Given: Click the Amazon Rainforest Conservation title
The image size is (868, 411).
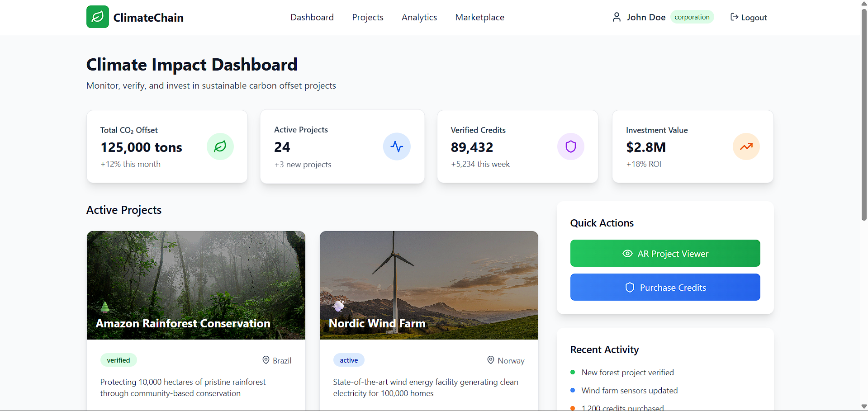Looking at the screenshot, I should pos(183,323).
